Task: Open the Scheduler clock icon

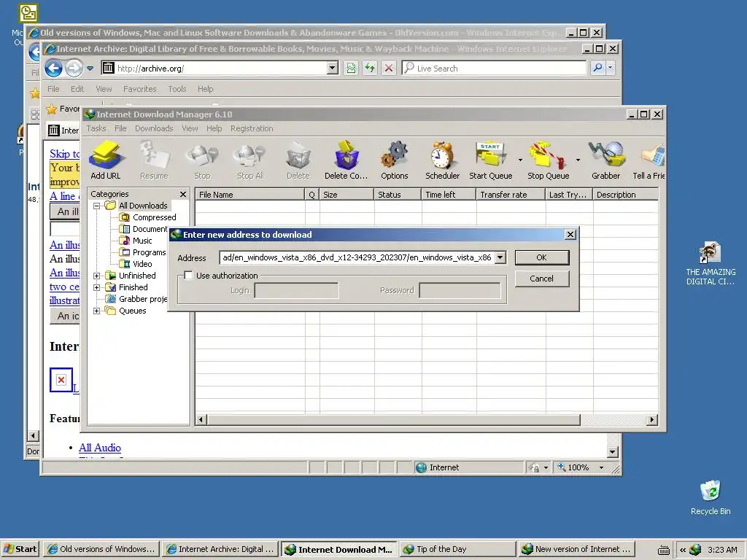Action: (443, 160)
